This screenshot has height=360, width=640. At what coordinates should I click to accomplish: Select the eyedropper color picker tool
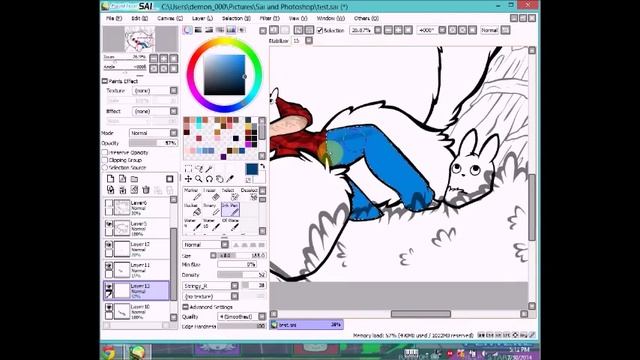[230, 179]
